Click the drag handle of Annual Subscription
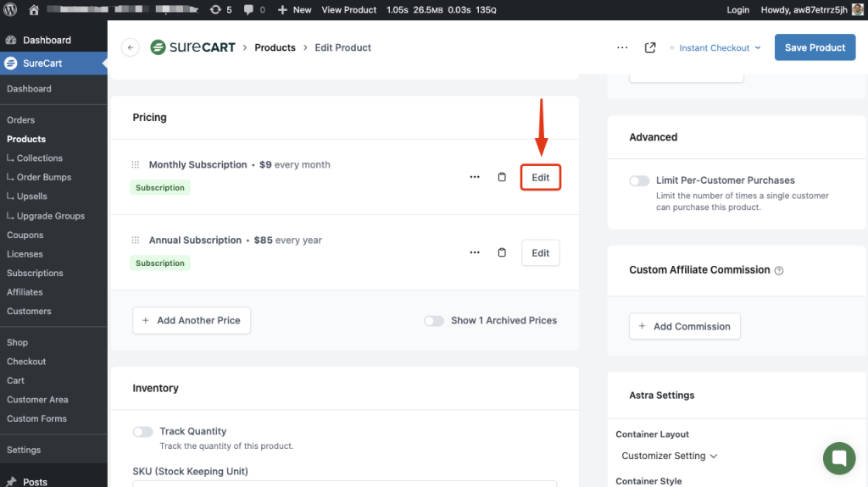Image resolution: width=868 pixels, height=487 pixels. coord(136,241)
